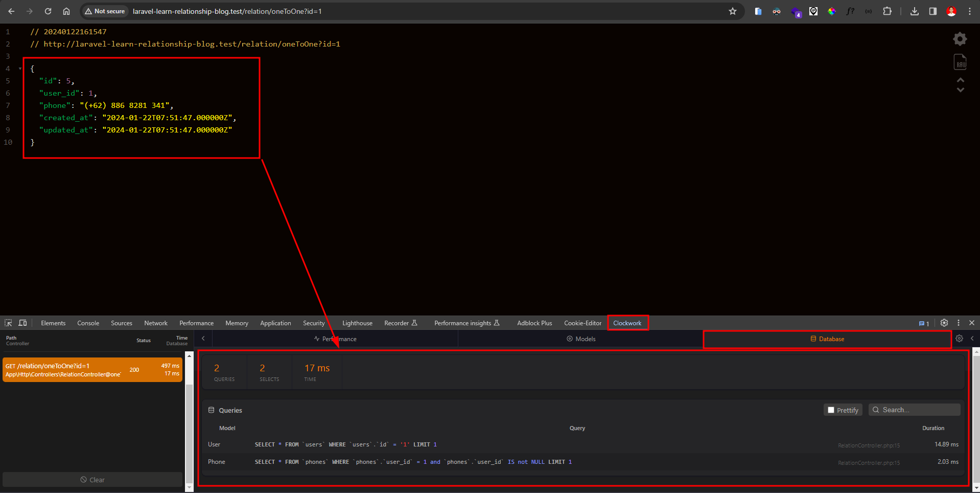Open RelationController.php:15 link for User query

(869, 445)
